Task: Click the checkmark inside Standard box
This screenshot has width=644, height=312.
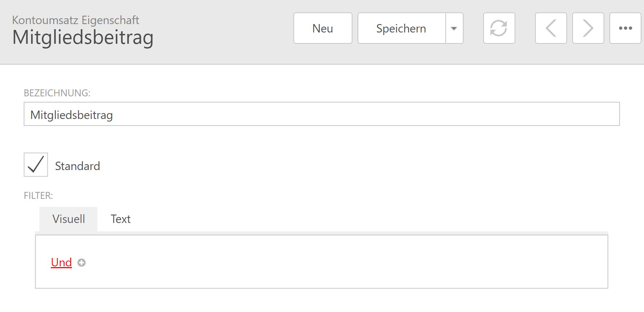Action: pyautogui.click(x=36, y=164)
